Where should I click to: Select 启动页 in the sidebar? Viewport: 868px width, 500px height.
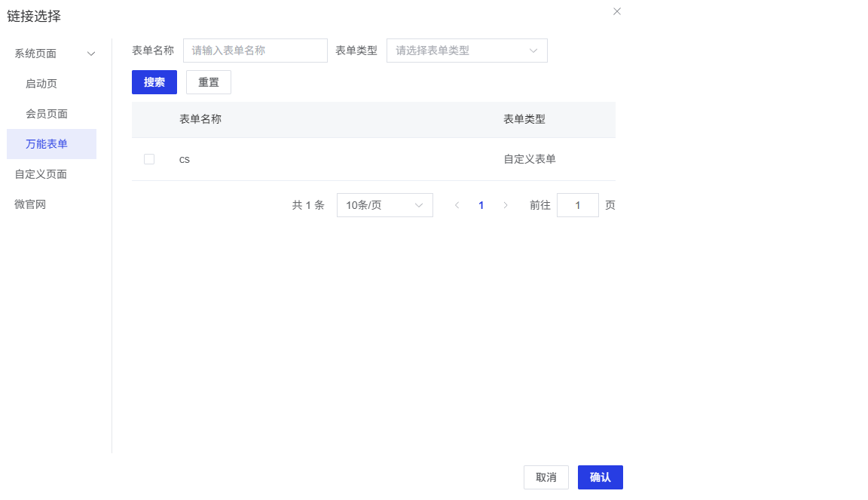point(41,84)
